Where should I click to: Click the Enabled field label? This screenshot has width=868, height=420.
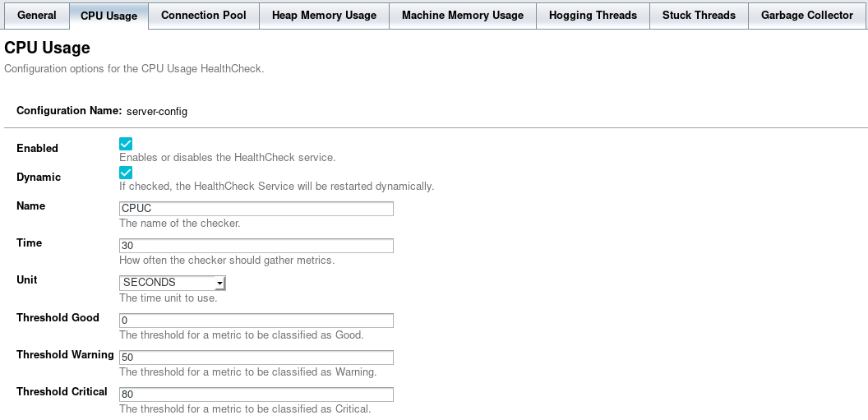(x=37, y=148)
